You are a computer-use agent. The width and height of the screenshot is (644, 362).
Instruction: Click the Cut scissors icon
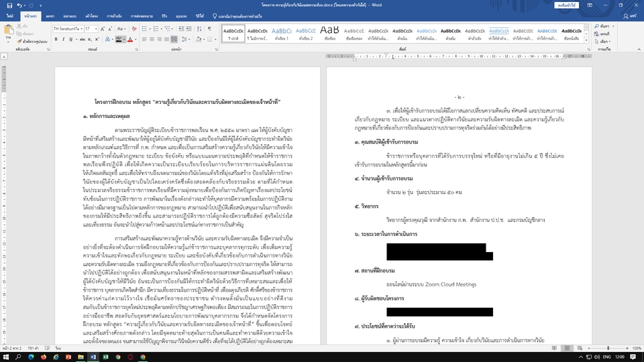point(19,26)
